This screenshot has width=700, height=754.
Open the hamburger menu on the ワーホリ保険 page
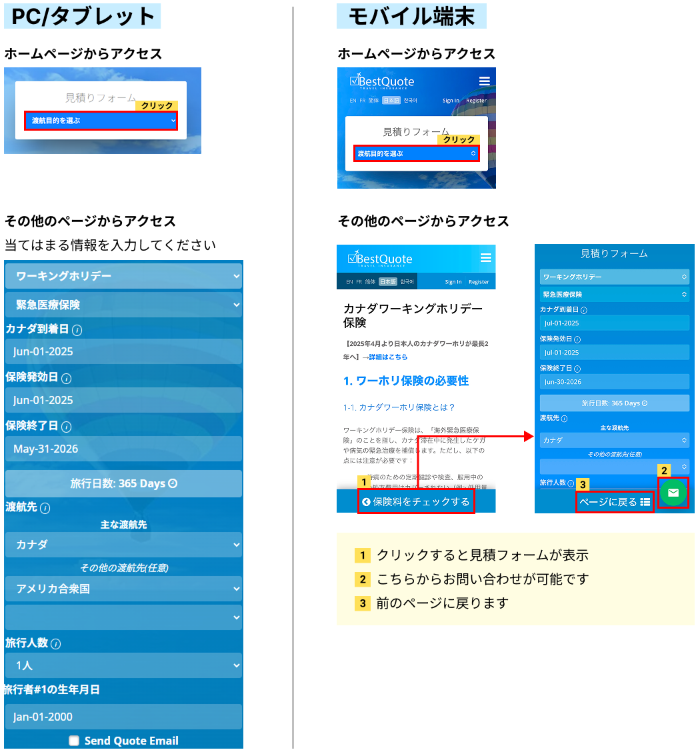click(486, 258)
